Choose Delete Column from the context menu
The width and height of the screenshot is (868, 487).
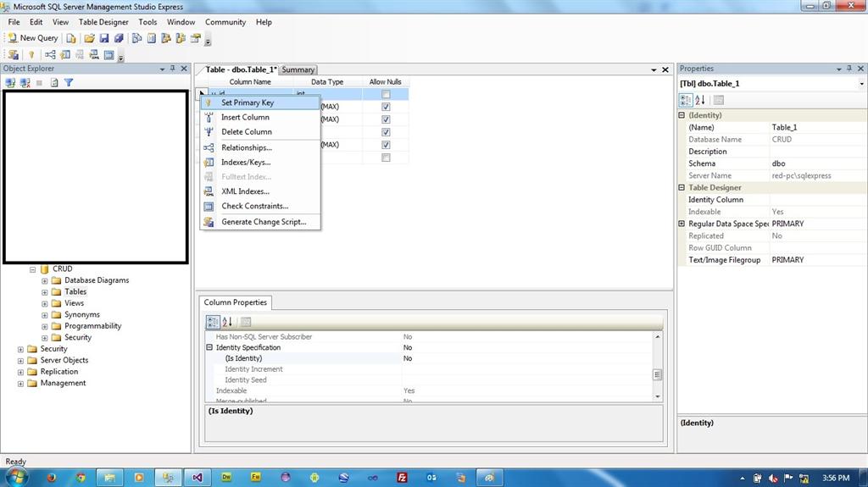tap(260, 132)
